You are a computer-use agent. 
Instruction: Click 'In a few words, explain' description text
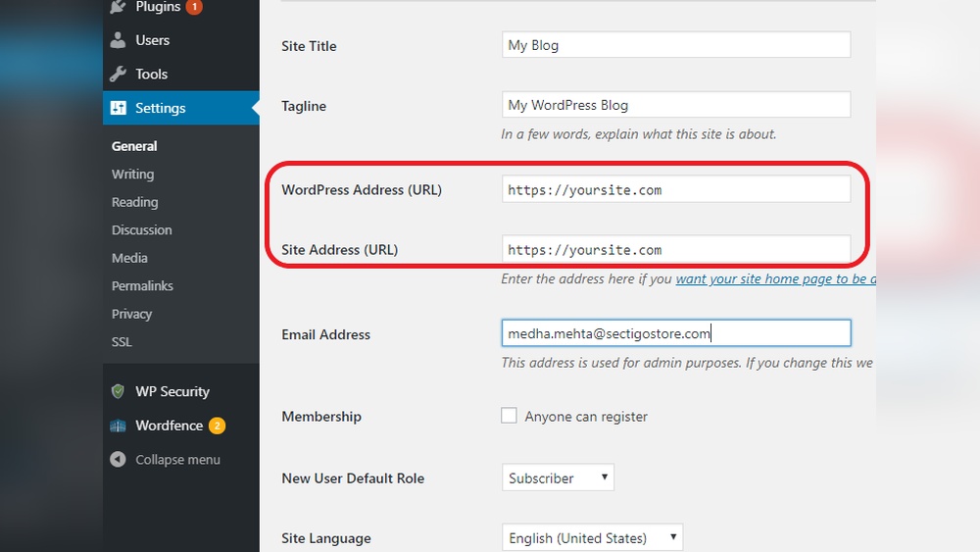(639, 134)
